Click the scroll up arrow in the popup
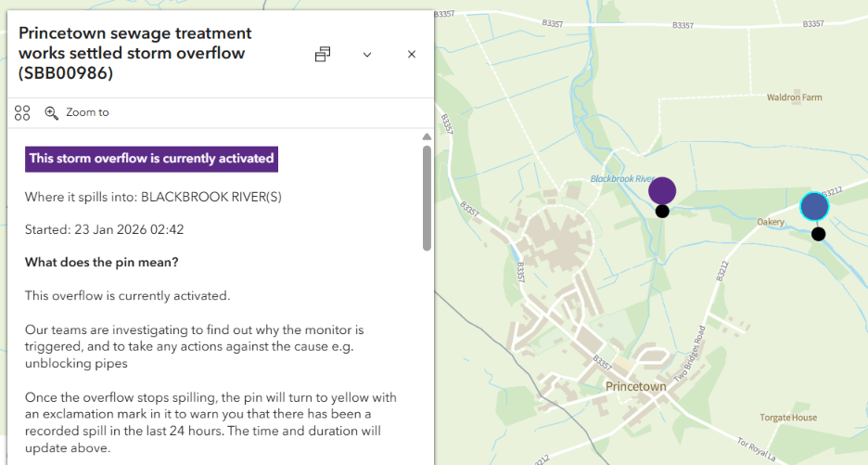 click(427, 136)
